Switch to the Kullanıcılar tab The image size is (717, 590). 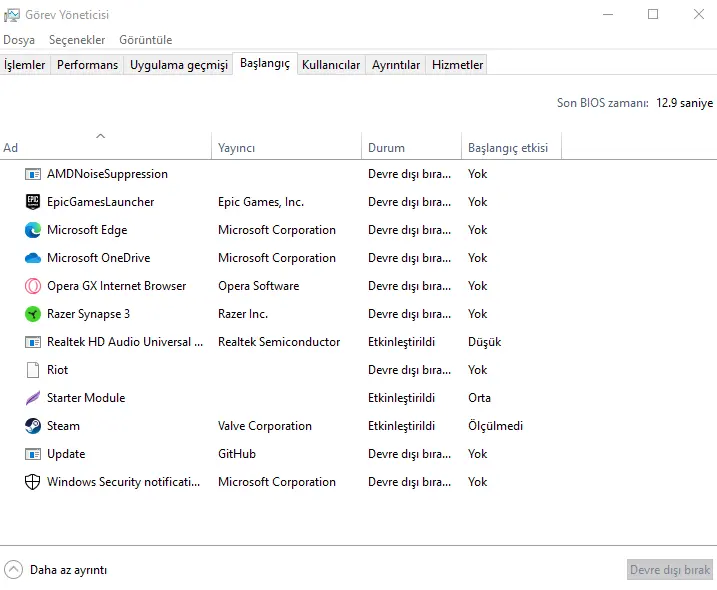pos(331,65)
